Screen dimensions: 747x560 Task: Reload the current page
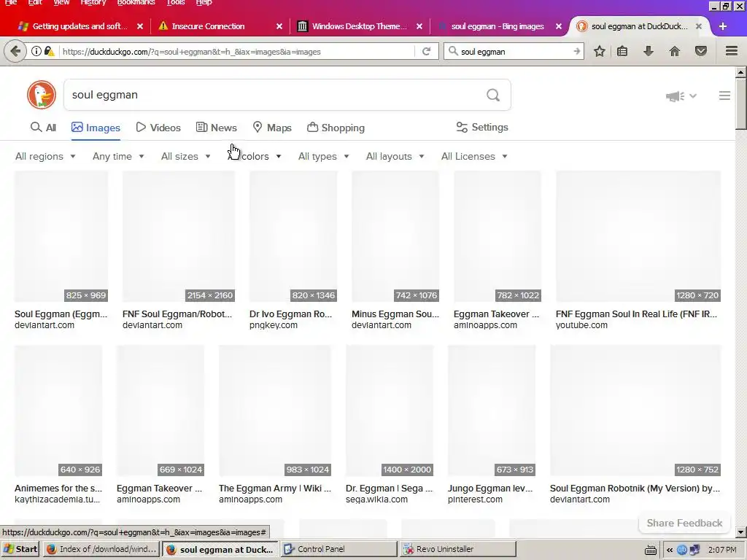[x=426, y=52]
